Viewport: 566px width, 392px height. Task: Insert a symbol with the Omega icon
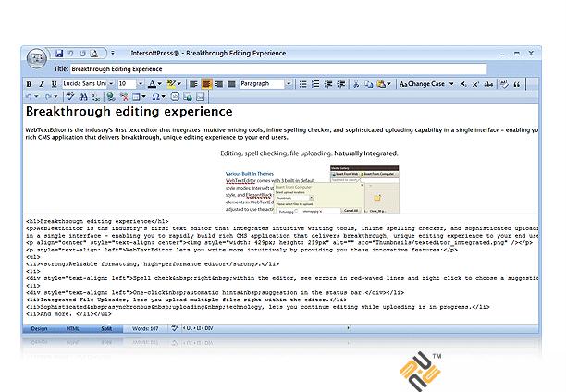click(x=155, y=97)
